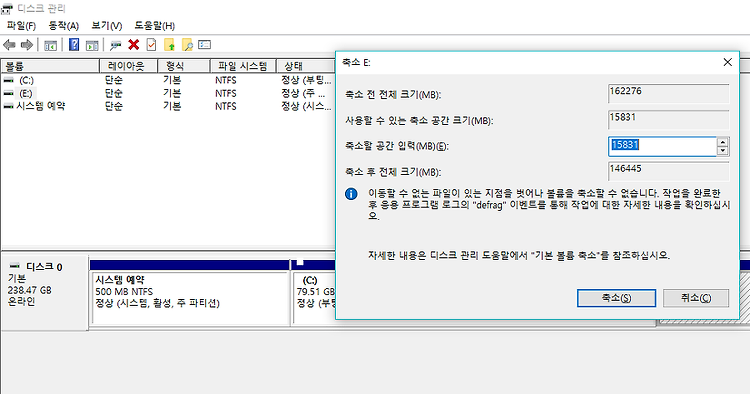Sort by the 상태 column header
This screenshot has width=750, height=394.
click(x=306, y=66)
